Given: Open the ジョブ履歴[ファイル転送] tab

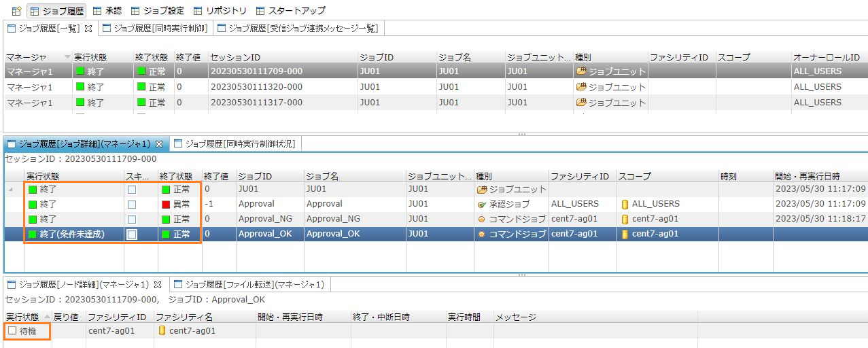Looking at the screenshot, I should (x=249, y=284).
